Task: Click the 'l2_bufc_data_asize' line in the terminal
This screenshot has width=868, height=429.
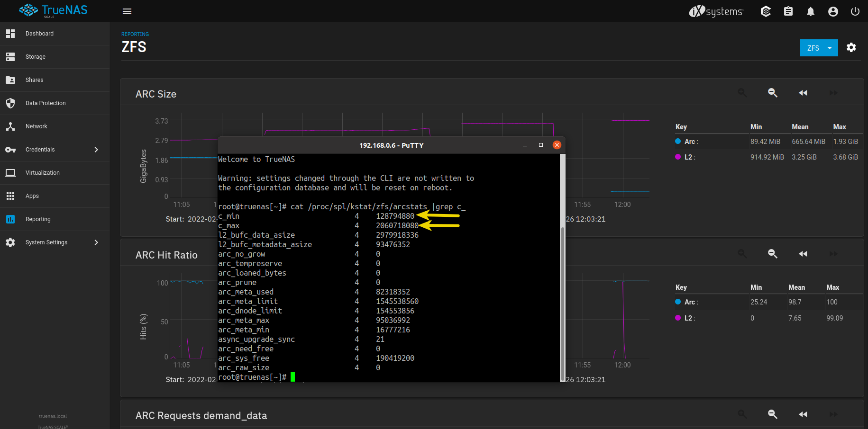Action: click(318, 235)
